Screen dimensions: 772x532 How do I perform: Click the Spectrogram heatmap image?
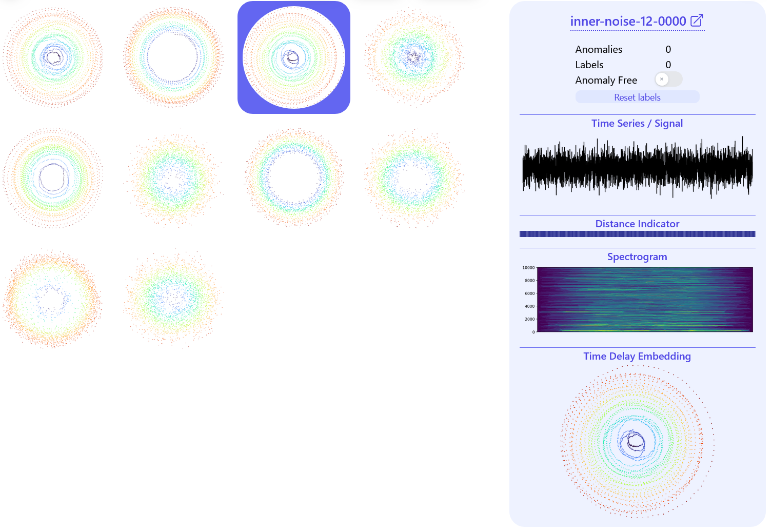click(x=644, y=299)
